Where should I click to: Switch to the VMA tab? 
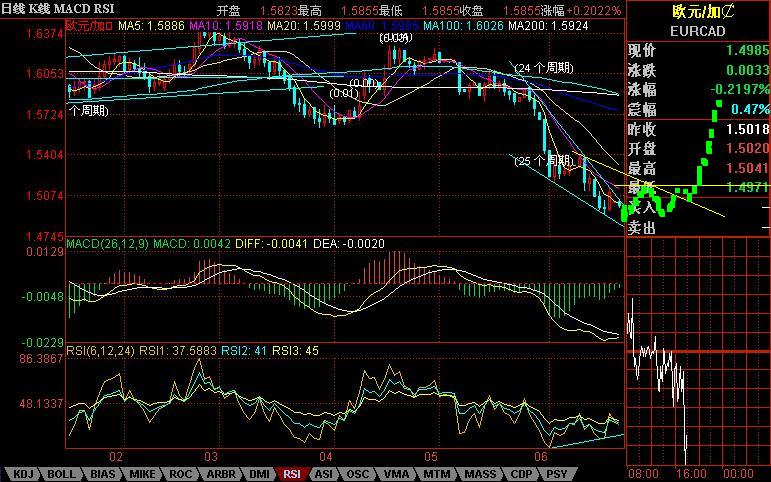(x=396, y=475)
